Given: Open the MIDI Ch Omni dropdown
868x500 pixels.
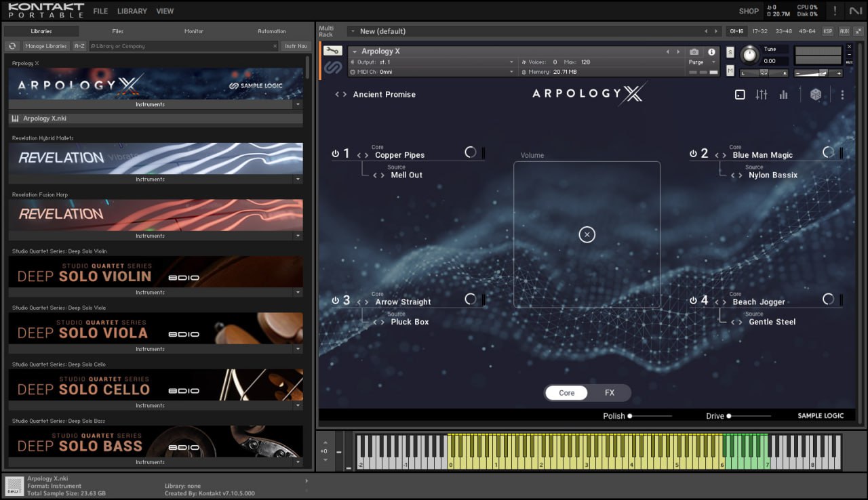Looking at the screenshot, I should pyautogui.click(x=432, y=72).
